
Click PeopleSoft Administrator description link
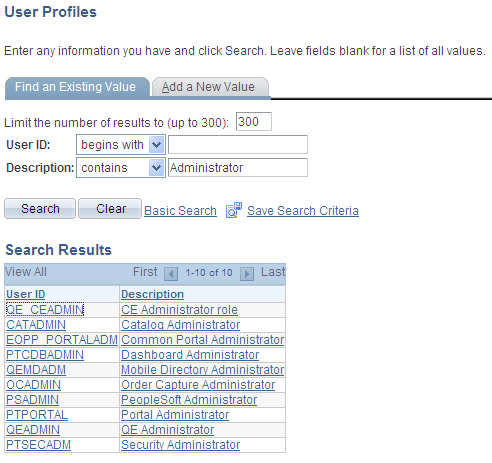pyautogui.click(x=189, y=400)
